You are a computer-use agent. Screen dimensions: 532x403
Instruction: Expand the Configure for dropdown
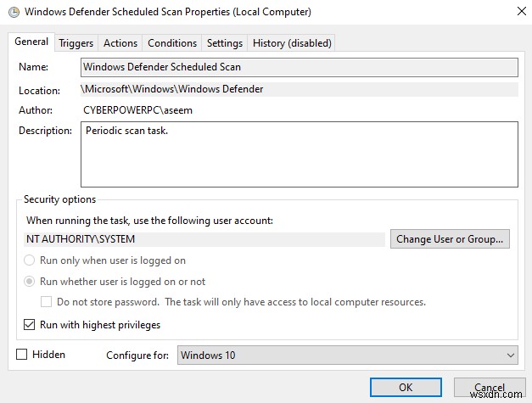pyautogui.click(x=347, y=355)
